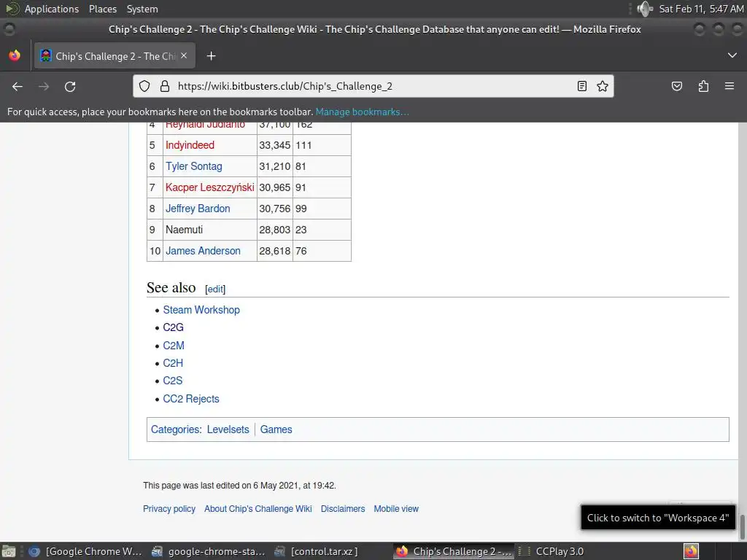Go back to the previous page
The width and height of the screenshot is (747, 560).
point(18,86)
